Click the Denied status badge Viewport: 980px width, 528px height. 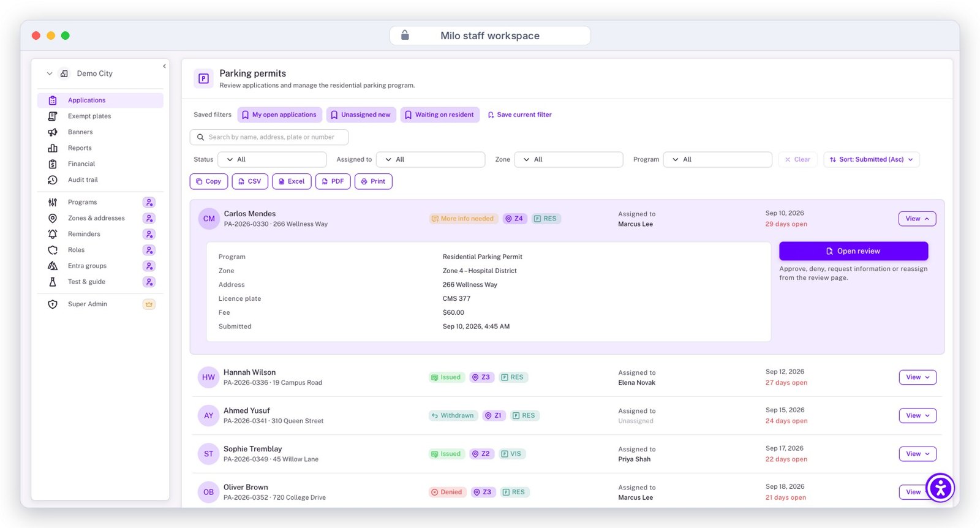[x=447, y=492]
